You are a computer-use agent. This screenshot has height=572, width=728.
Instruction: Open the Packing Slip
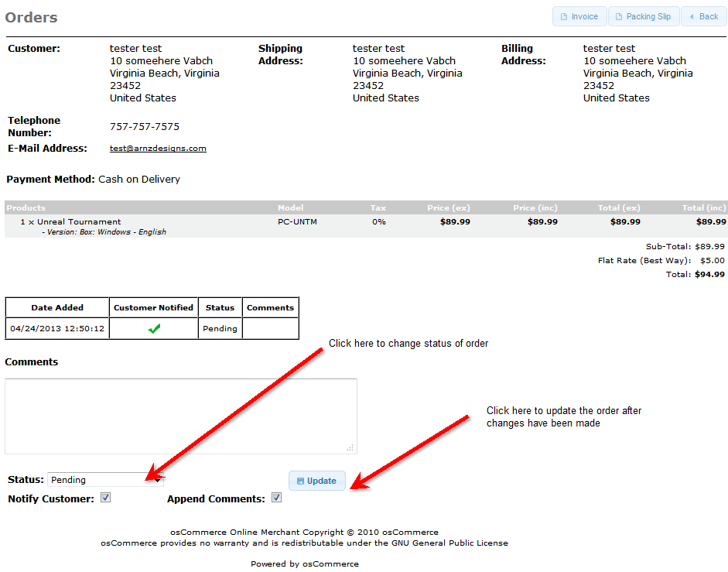coord(643,16)
